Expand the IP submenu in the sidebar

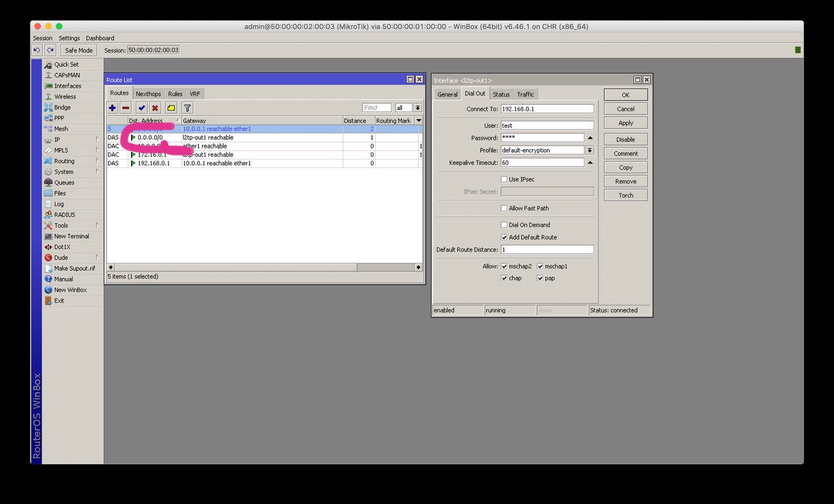click(x=97, y=139)
